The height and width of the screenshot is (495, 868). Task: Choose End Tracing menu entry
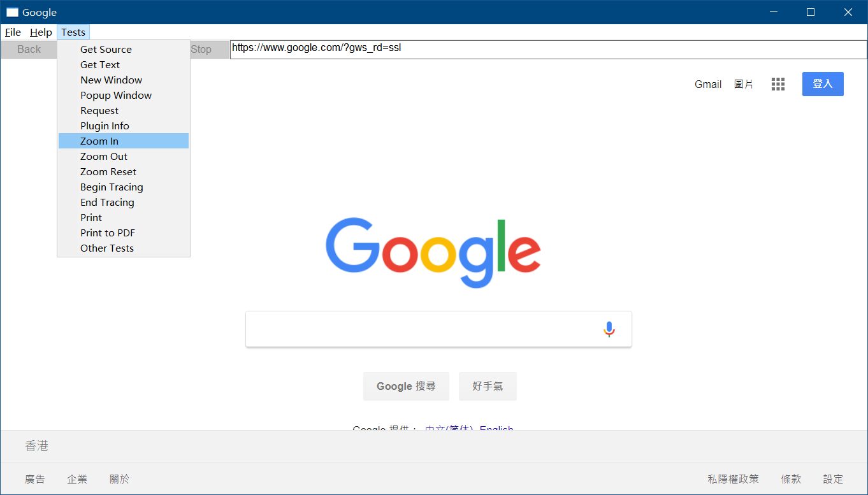pos(124,203)
